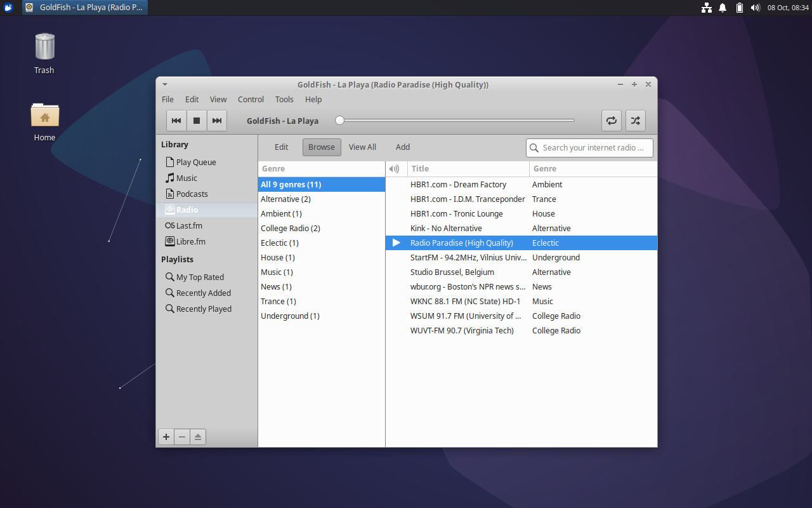Viewport: 812px width, 508px height.
Task: Sort genre browser by the Genre header
Action: click(x=322, y=169)
